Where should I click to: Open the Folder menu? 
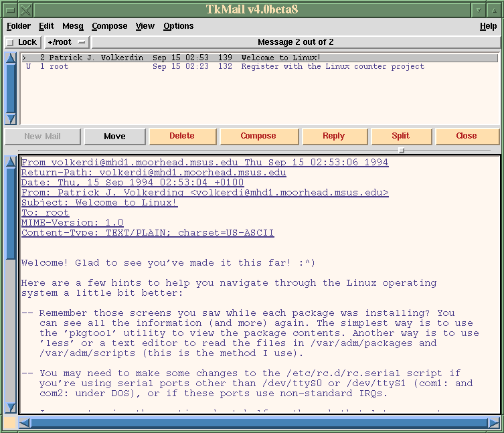(x=19, y=26)
